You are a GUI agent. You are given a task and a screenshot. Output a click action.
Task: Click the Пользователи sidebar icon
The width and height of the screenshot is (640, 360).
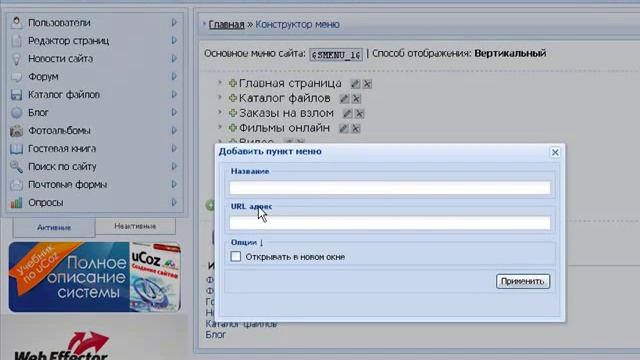point(16,22)
